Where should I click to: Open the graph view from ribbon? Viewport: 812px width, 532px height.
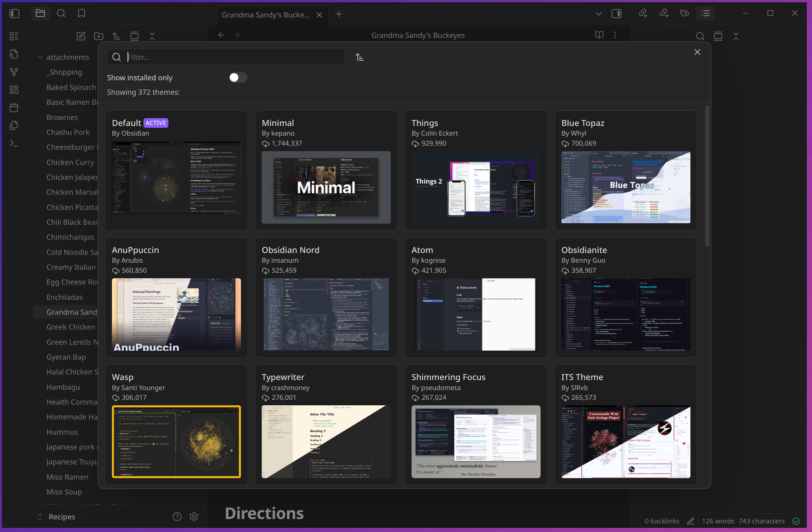tap(14, 72)
